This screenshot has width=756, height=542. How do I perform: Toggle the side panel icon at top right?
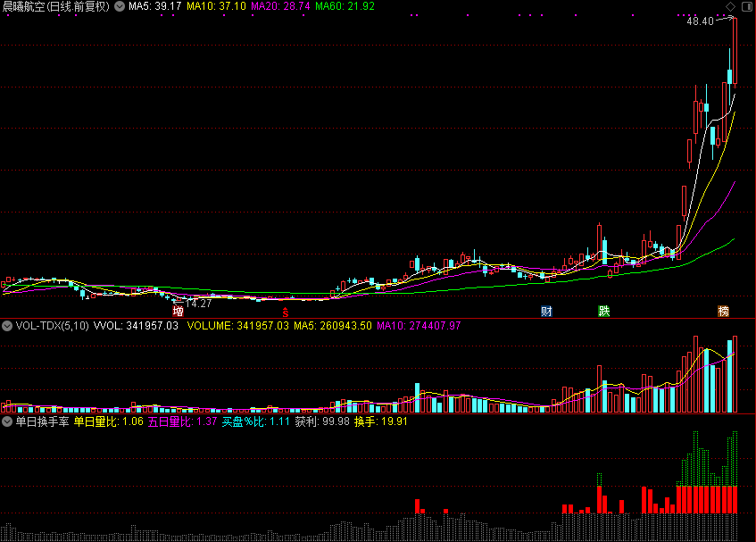(747, 6)
